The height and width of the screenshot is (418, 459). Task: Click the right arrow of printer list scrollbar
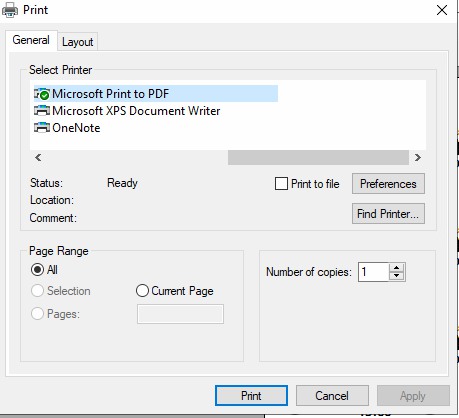click(418, 157)
